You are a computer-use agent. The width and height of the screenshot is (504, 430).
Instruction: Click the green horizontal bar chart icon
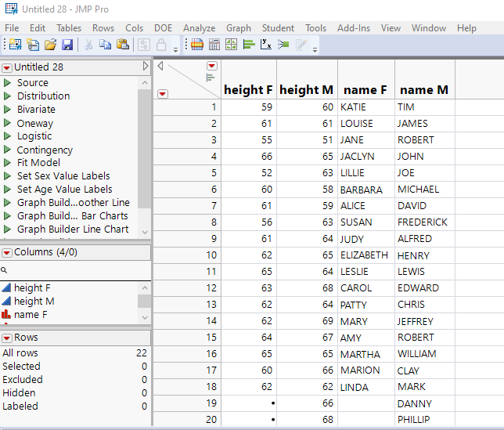tap(249, 45)
